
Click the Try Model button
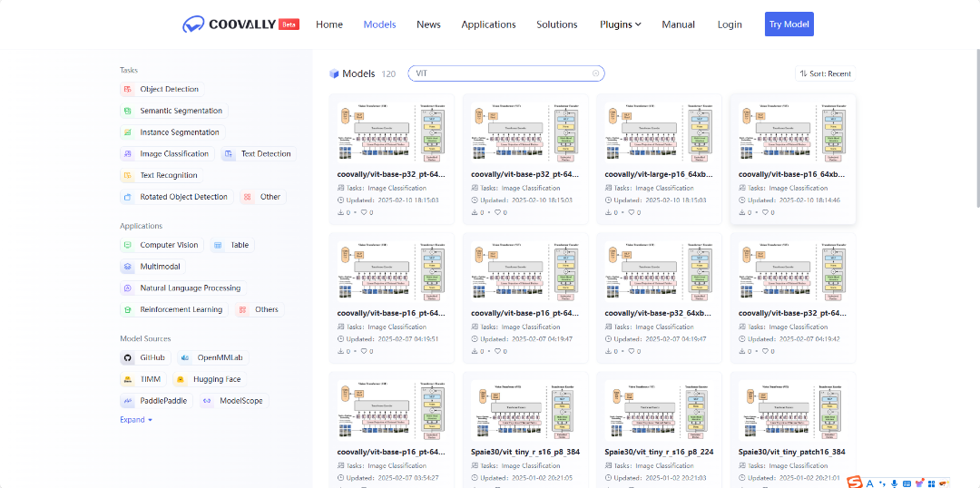click(x=789, y=24)
